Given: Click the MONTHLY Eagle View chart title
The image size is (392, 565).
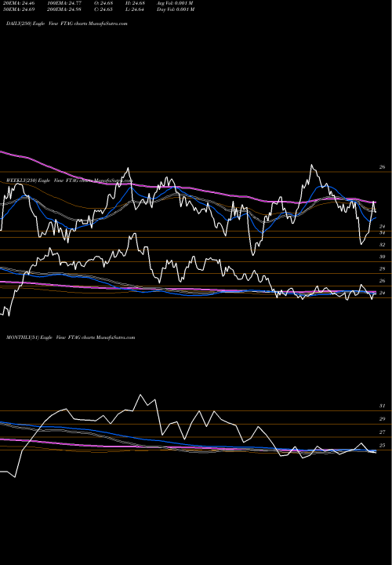Looking at the screenshot, I should [x=71, y=337].
